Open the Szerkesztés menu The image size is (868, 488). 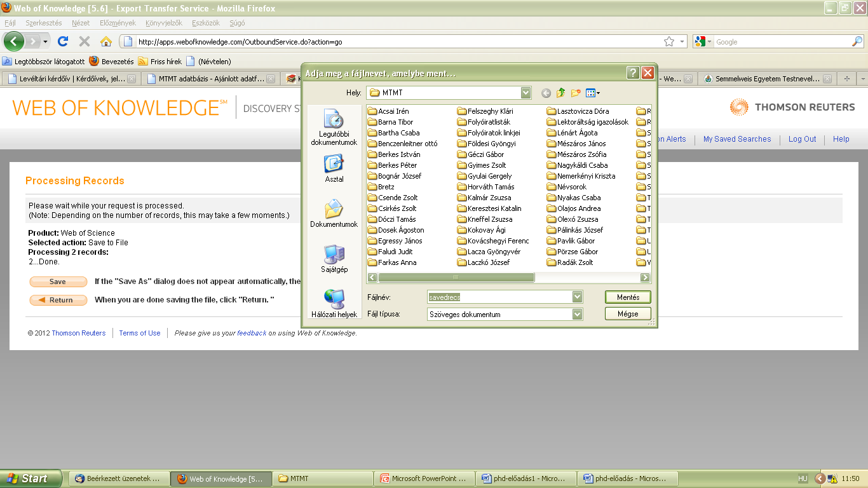(x=44, y=23)
